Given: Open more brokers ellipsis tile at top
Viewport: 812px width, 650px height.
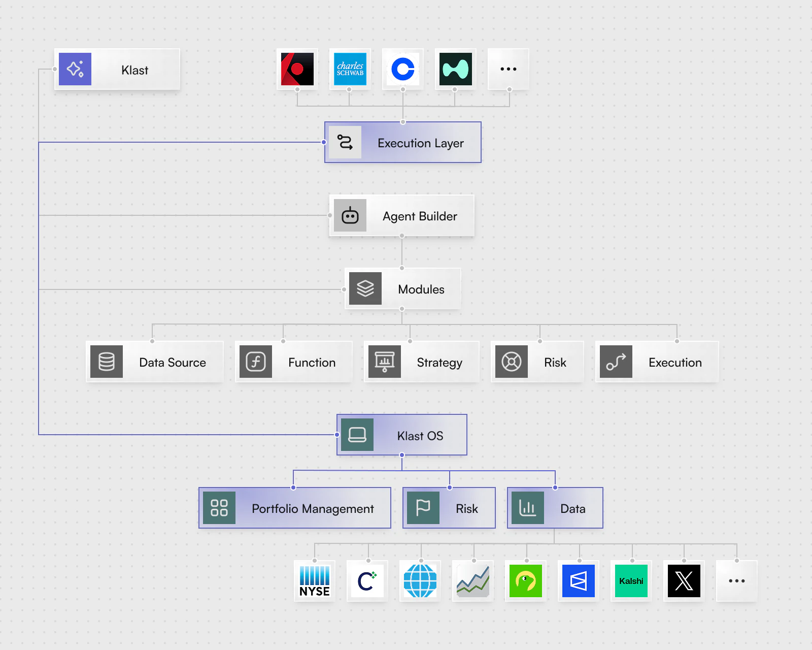Looking at the screenshot, I should (509, 69).
